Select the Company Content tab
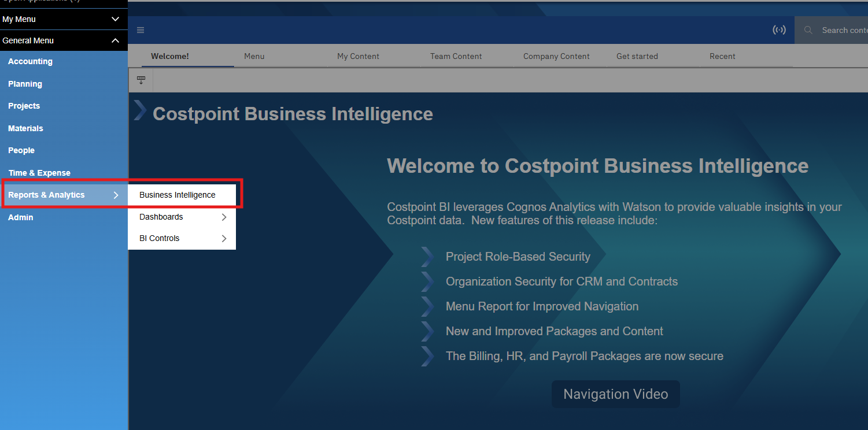The height and width of the screenshot is (430, 868). click(x=556, y=56)
